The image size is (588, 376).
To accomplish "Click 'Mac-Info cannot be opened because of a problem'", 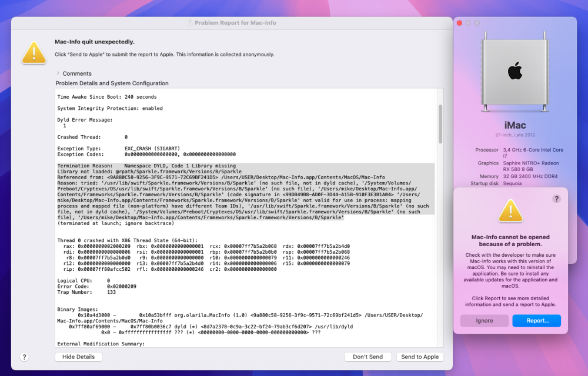I will click(510, 240).
